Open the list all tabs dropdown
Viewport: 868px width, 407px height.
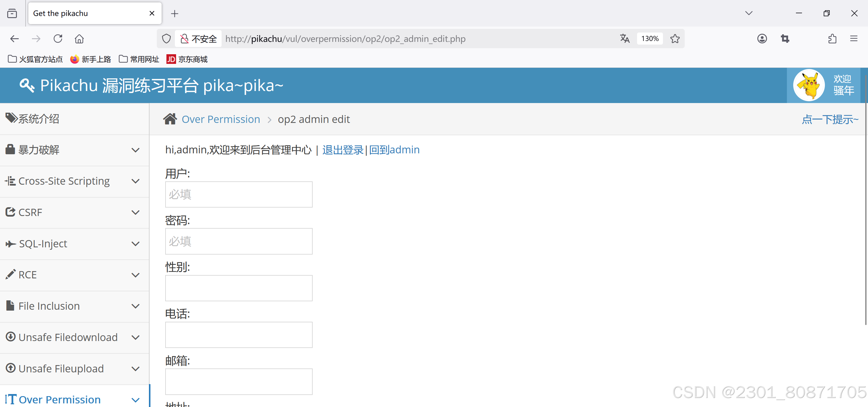click(x=749, y=13)
